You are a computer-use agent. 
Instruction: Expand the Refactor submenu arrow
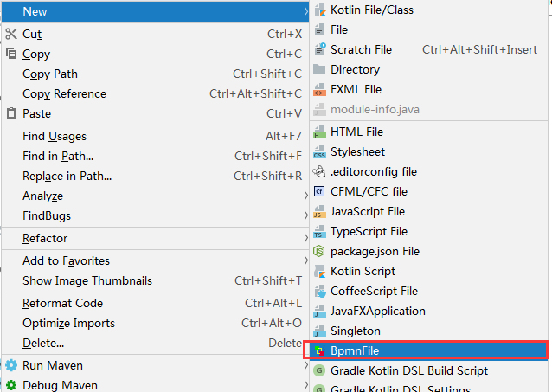pos(306,239)
